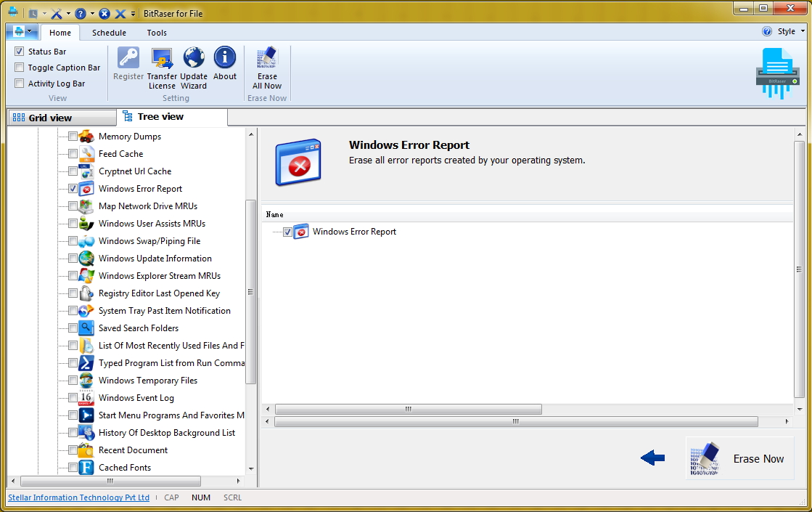Click Erase All Now ribbon icon
This screenshot has height=512, width=812.
267,58
